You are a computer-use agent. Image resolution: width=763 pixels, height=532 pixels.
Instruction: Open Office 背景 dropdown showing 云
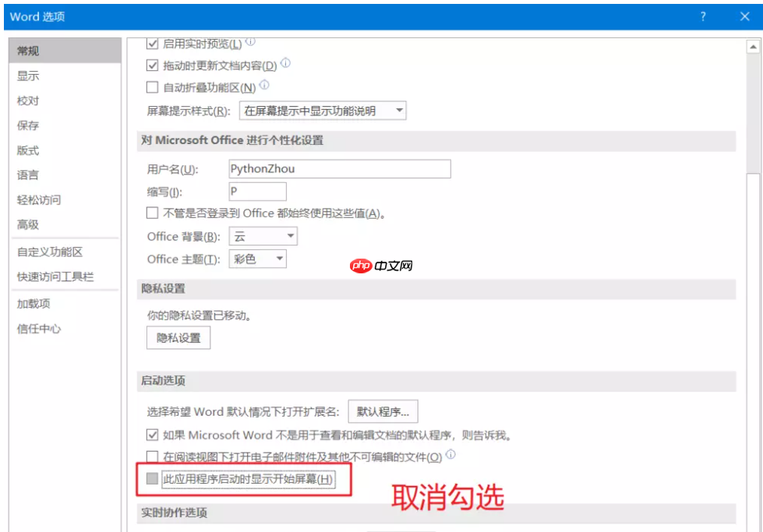click(x=263, y=236)
